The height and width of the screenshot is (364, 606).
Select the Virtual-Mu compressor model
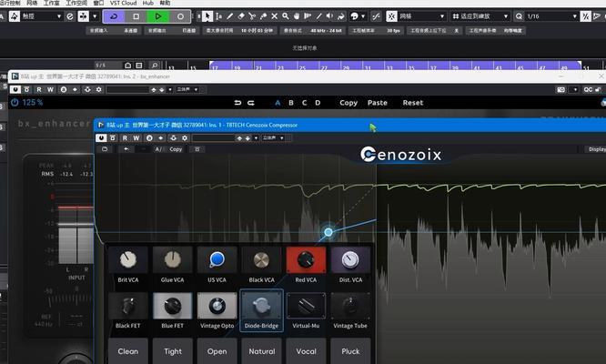(306, 311)
